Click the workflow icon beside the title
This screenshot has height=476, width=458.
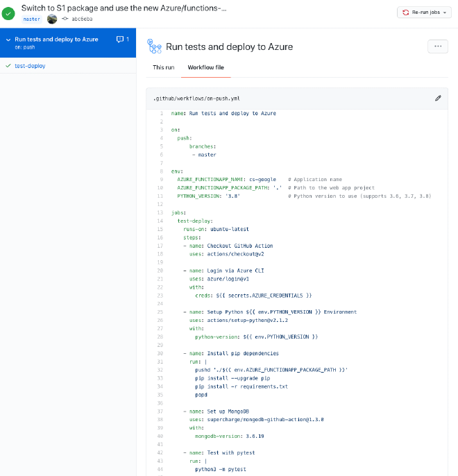pos(154,46)
